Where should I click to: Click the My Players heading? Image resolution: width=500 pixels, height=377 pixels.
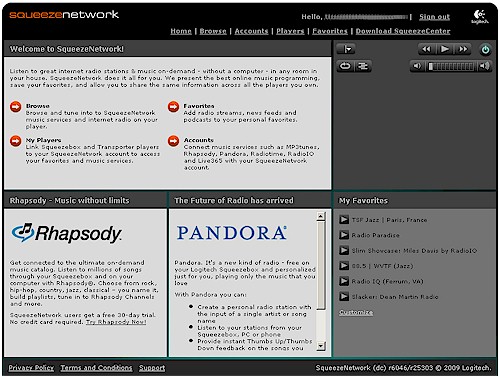(43, 140)
